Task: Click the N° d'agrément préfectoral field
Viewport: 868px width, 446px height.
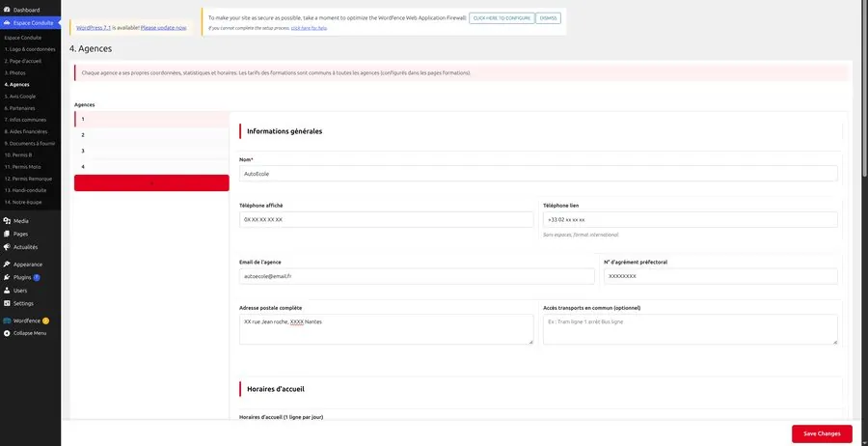Action: (x=720, y=276)
